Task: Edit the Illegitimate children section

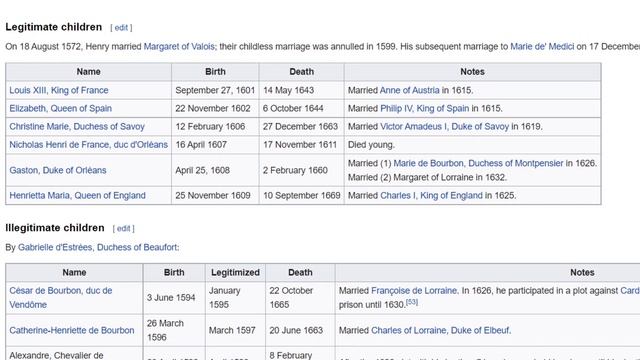Action: [123, 229]
